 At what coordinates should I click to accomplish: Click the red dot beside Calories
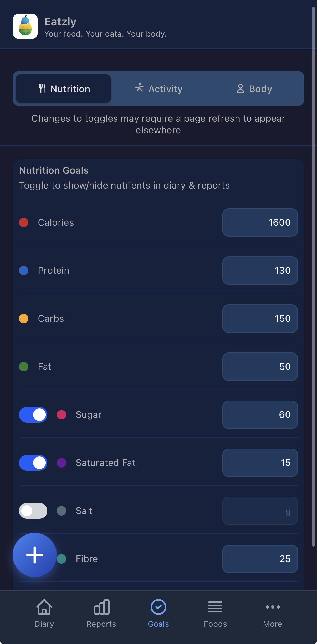[24, 222]
